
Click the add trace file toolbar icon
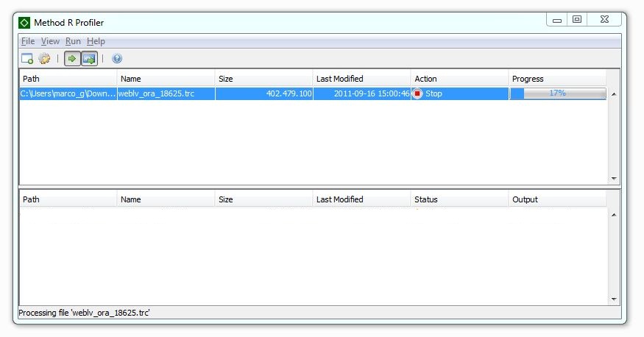[x=27, y=59]
